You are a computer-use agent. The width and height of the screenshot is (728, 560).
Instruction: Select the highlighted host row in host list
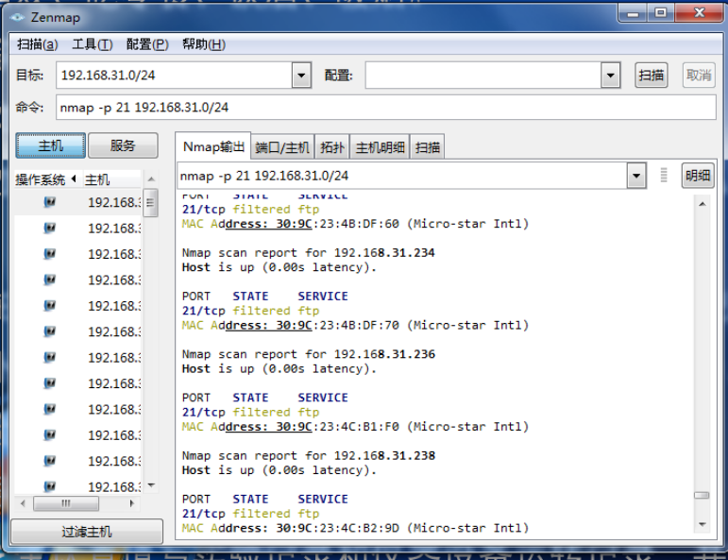click(78, 202)
